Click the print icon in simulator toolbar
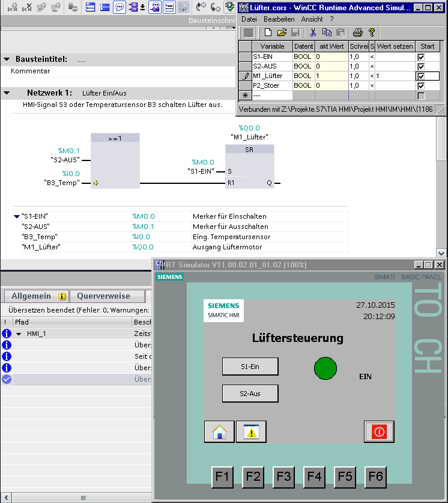The image size is (448, 503). click(x=358, y=32)
